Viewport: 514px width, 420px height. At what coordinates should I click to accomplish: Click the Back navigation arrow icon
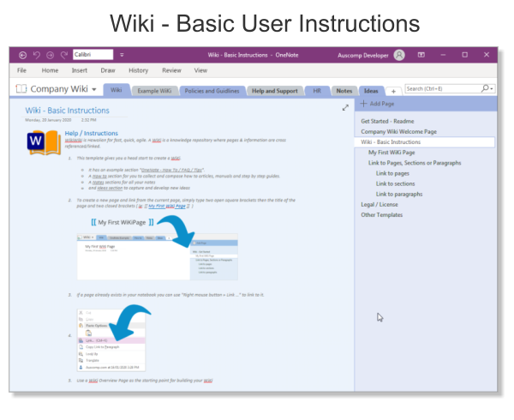pyautogui.click(x=22, y=55)
